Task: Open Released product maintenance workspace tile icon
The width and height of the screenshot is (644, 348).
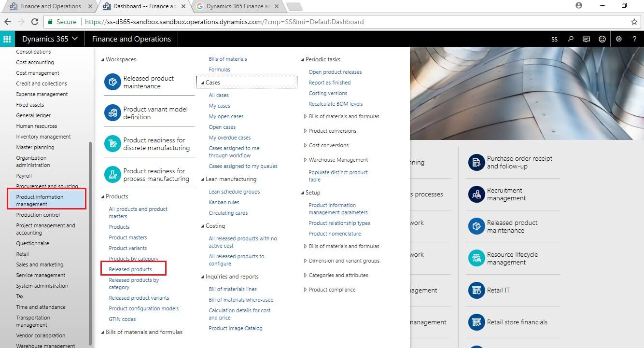Action: tap(112, 82)
